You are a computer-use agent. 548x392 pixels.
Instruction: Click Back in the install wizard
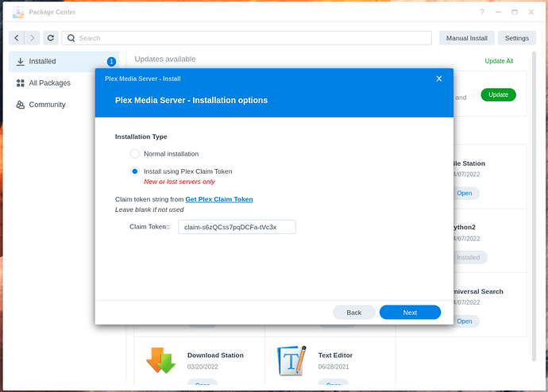(354, 313)
